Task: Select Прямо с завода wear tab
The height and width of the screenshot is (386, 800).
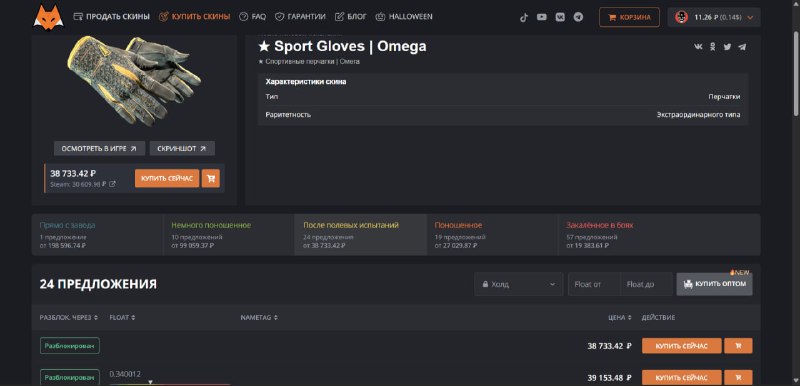Action: (97, 235)
